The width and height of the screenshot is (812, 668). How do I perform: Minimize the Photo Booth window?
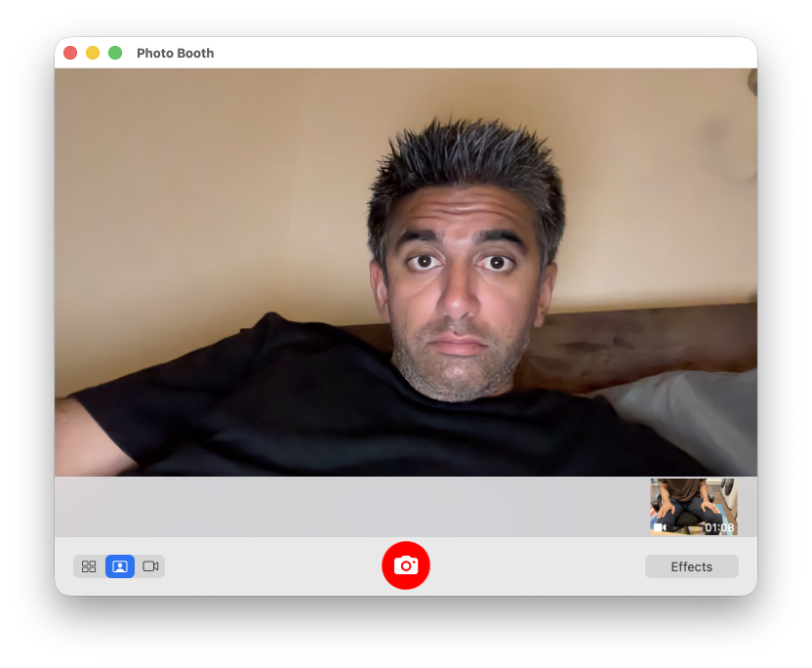[93, 53]
